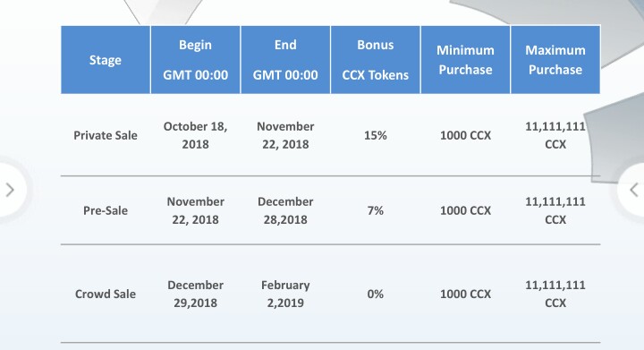Select the Crowd Sale row label

coord(106,295)
